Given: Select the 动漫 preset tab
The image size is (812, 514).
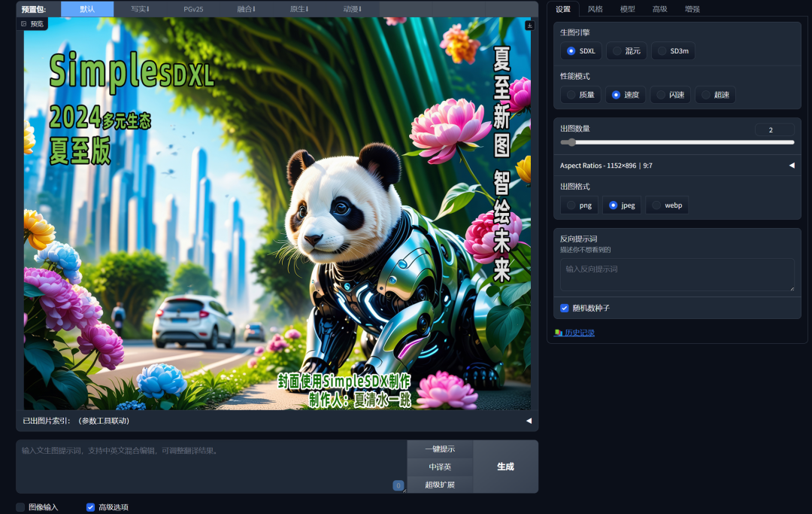Looking at the screenshot, I should coord(352,9).
